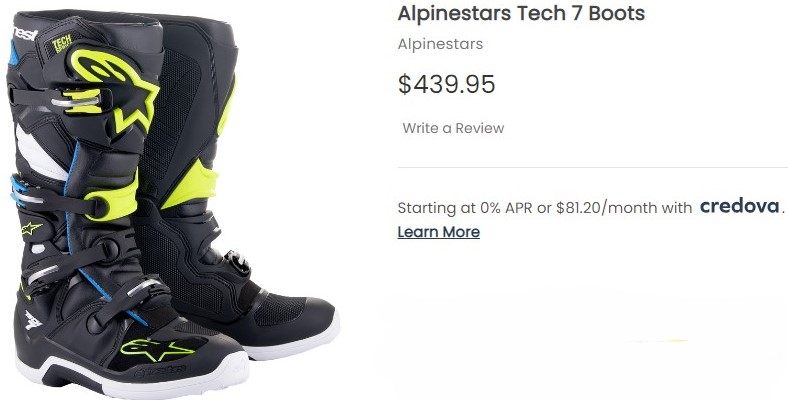This screenshot has width=788, height=400.
Task: Click the small yellow star logo at ankle
Action: pyautogui.click(x=31, y=228)
